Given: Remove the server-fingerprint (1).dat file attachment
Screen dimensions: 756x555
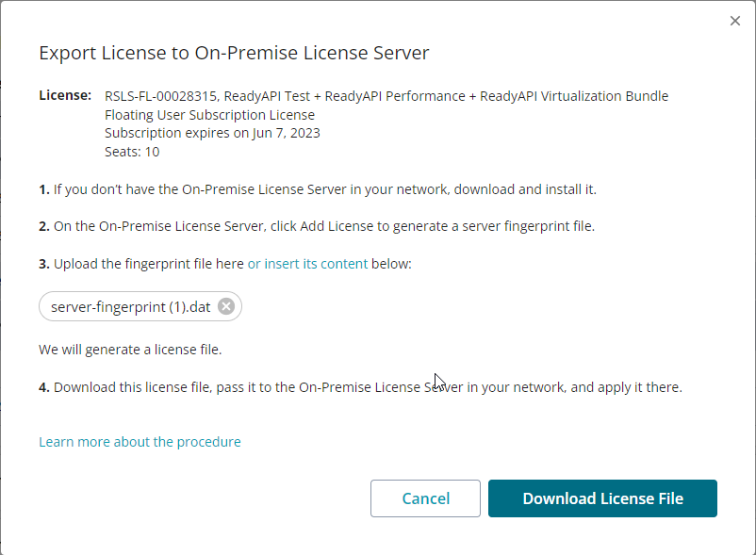Looking at the screenshot, I should (225, 305).
